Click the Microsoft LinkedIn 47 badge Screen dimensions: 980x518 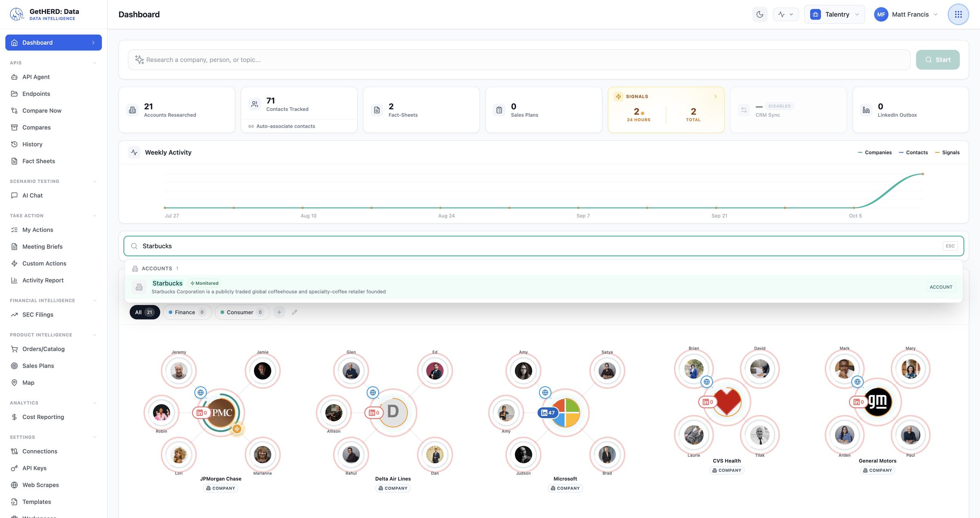(x=548, y=413)
